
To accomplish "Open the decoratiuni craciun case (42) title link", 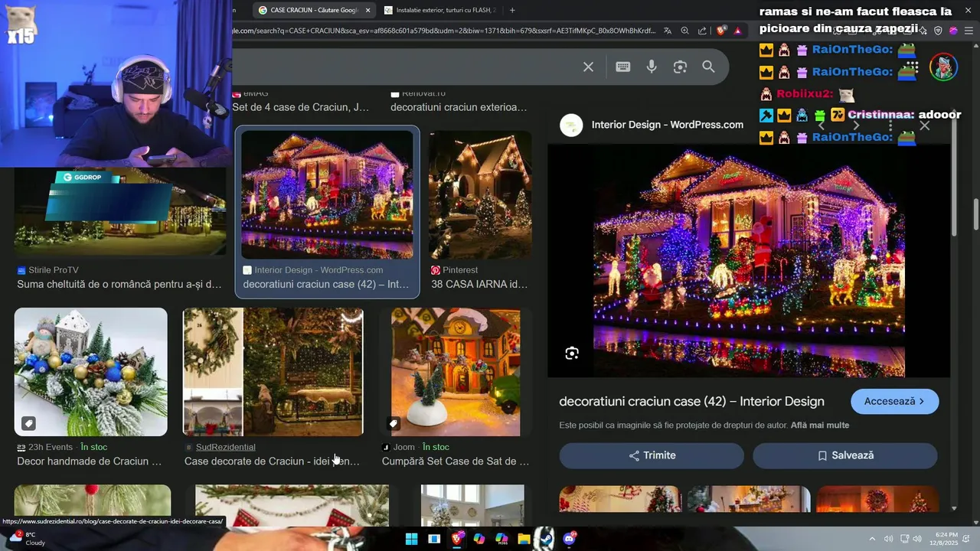I will pos(691,401).
